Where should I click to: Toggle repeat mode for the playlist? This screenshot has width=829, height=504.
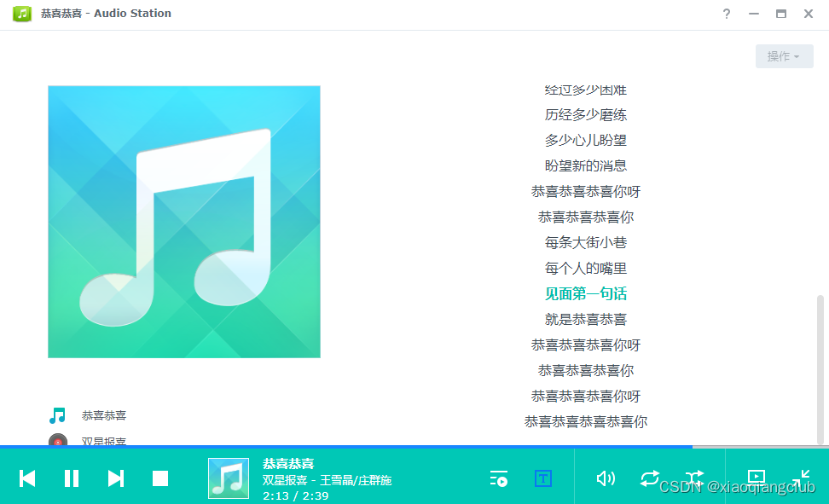tap(650, 478)
